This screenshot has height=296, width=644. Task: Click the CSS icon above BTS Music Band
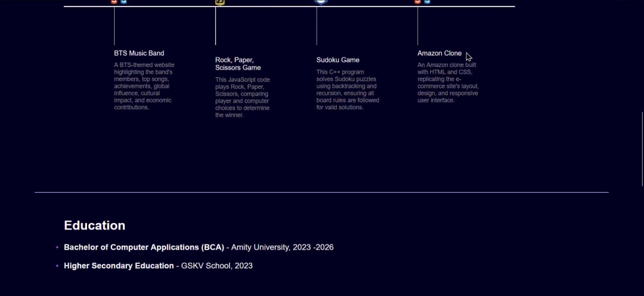(x=124, y=2)
